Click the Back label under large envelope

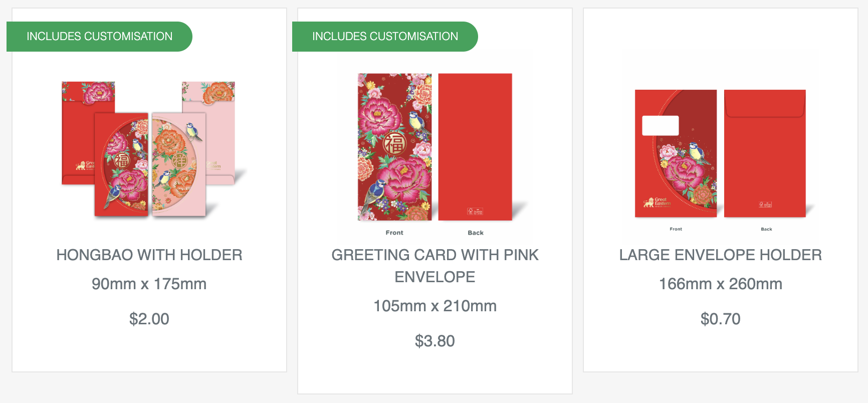(x=766, y=229)
